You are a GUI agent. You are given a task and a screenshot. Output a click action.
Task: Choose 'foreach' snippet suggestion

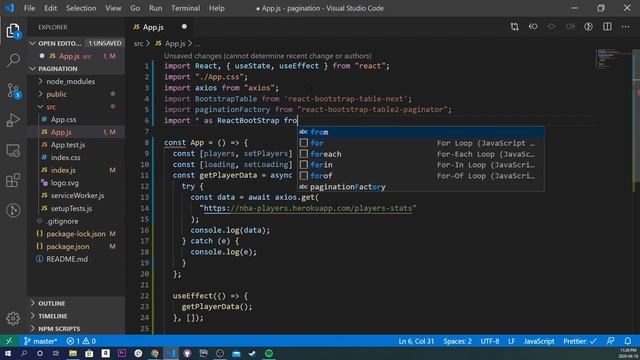(421, 154)
